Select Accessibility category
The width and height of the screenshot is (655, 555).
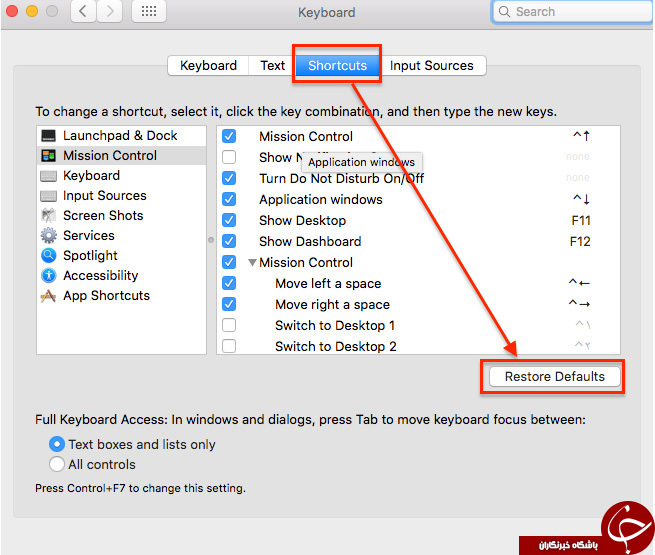[121, 275]
